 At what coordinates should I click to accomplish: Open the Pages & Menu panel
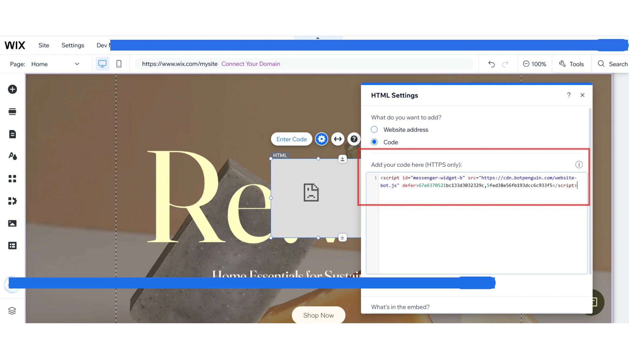pos(12,134)
